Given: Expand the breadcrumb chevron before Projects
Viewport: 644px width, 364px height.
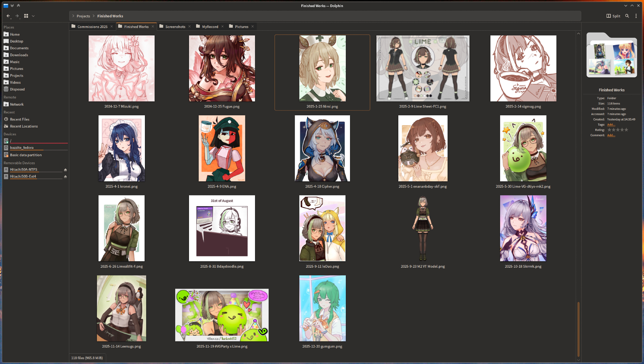Looking at the screenshot, I should click(73, 16).
